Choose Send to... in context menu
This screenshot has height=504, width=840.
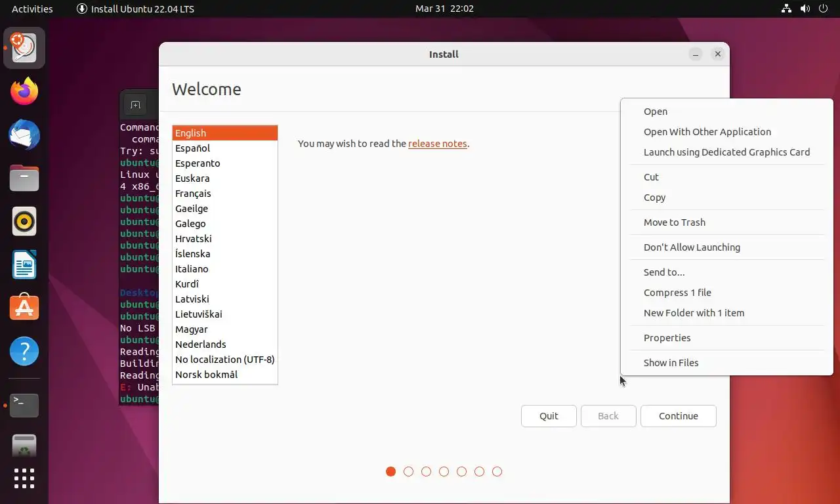[x=726, y=272]
